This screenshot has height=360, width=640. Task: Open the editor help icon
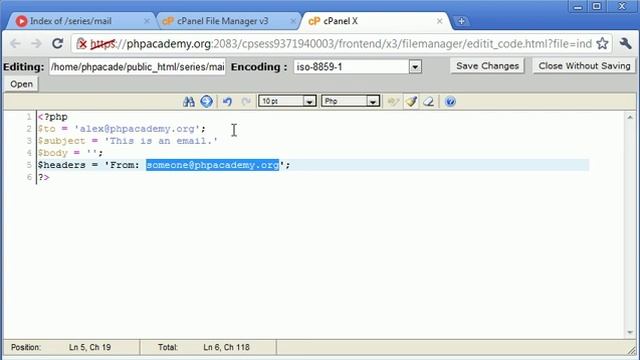[x=450, y=101]
